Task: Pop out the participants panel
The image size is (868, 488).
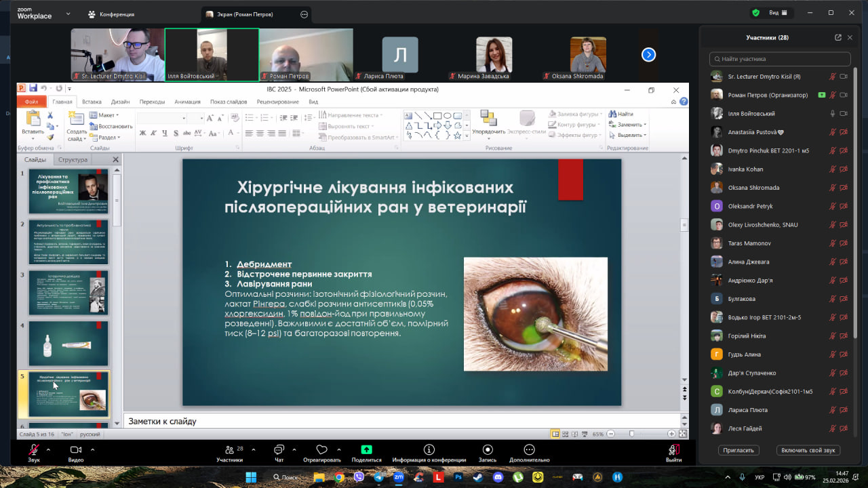Action: pos(838,37)
